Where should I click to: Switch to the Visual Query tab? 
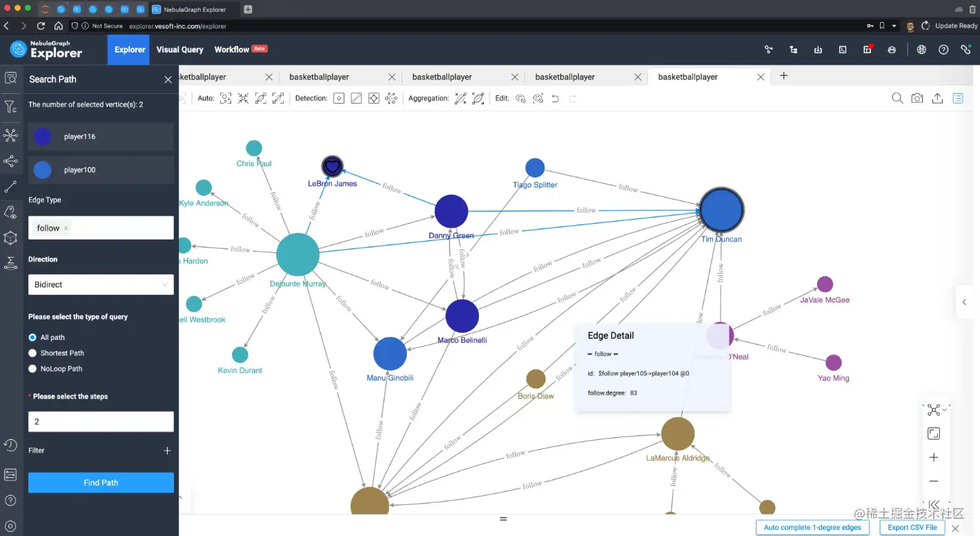coord(179,50)
